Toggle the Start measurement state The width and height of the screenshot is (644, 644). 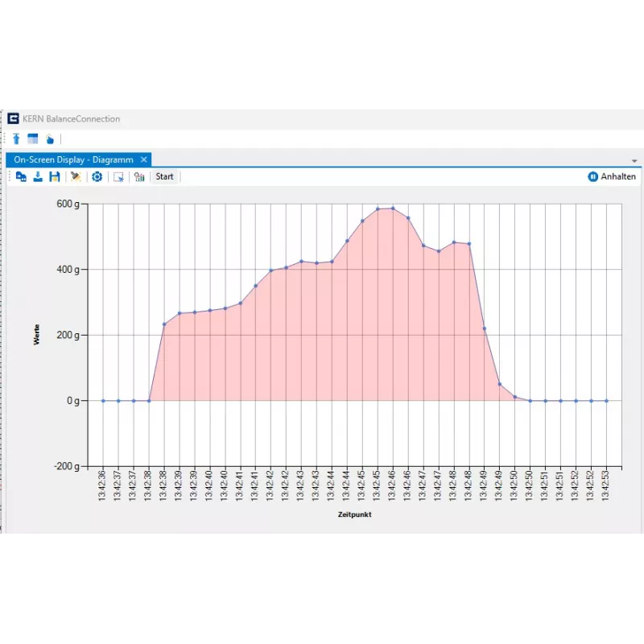coord(164,176)
